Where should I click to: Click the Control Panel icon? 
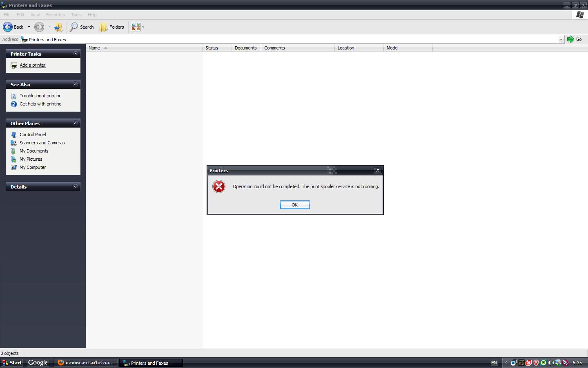coord(14,135)
